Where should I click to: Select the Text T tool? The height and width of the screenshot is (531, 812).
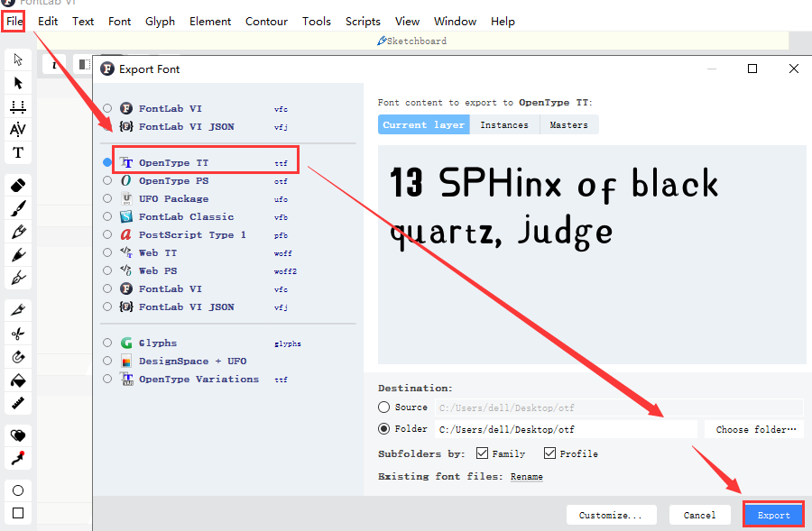[x=18, y=152]
